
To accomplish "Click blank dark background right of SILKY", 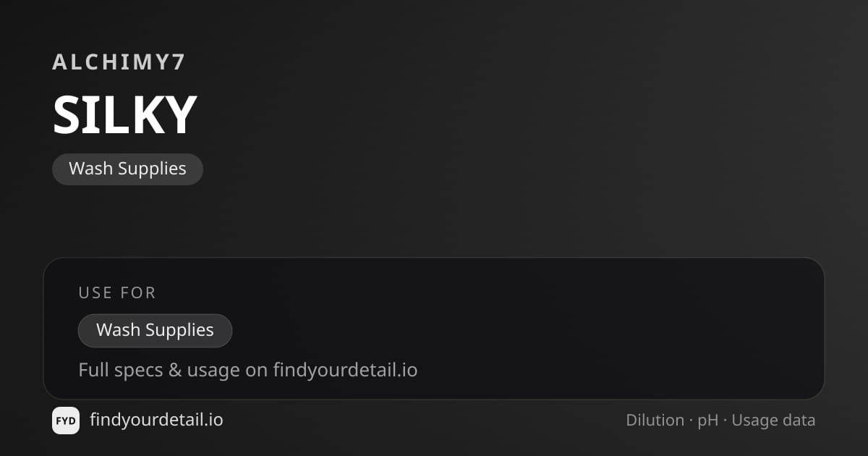I will coord(506,116).
